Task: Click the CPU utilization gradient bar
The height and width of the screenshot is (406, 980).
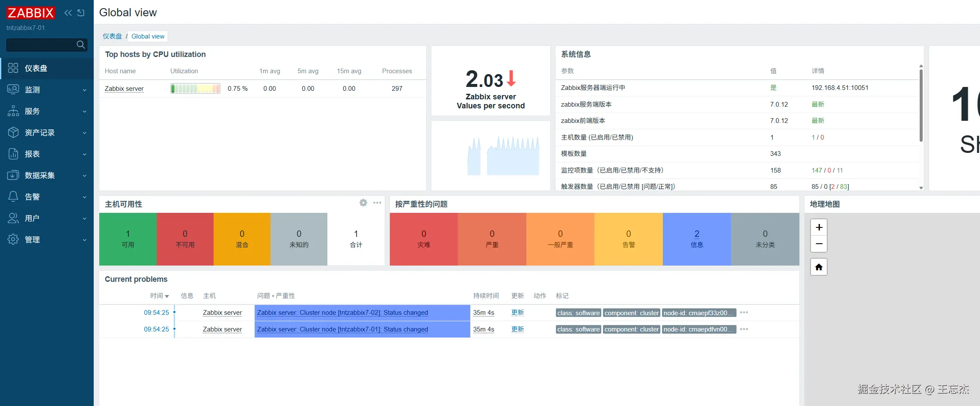Action: click(x=195, y=89)
